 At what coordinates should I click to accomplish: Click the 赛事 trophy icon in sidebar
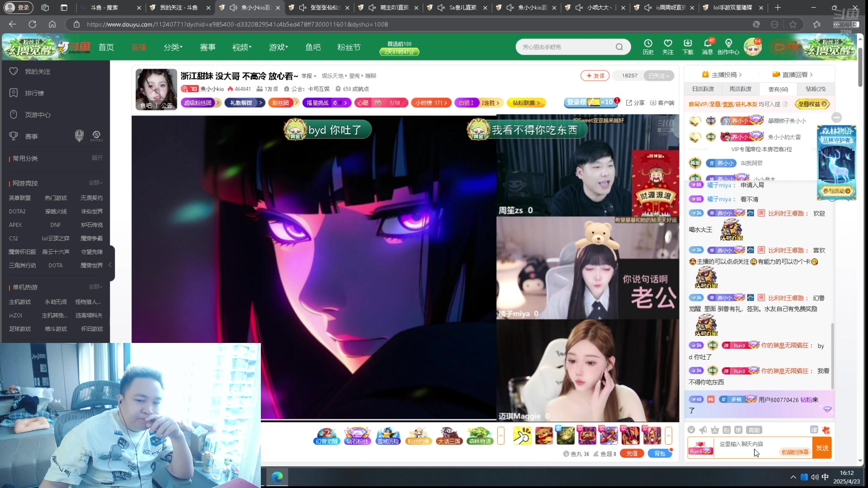coord(14,136)
